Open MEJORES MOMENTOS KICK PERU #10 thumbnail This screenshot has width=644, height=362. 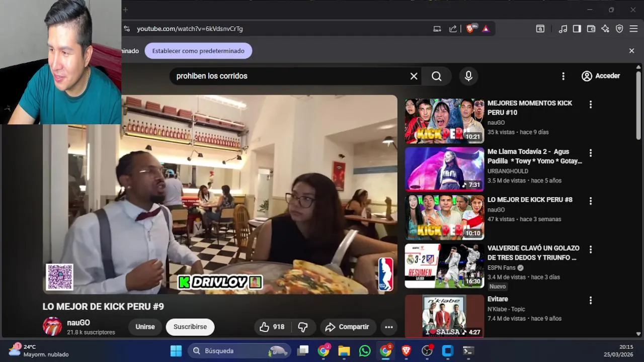pos(444,121)
